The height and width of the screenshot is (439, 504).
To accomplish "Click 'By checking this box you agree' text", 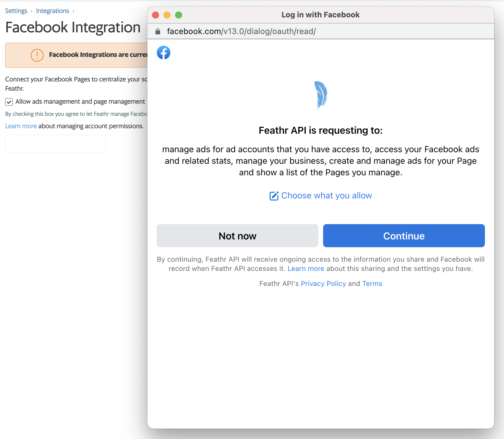I will click(76, 114).
